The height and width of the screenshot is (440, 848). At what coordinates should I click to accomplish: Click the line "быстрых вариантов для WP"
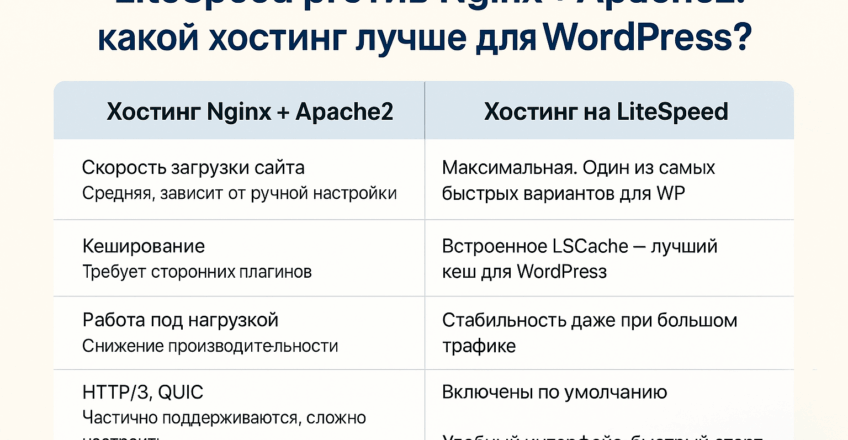coord(564,193)
